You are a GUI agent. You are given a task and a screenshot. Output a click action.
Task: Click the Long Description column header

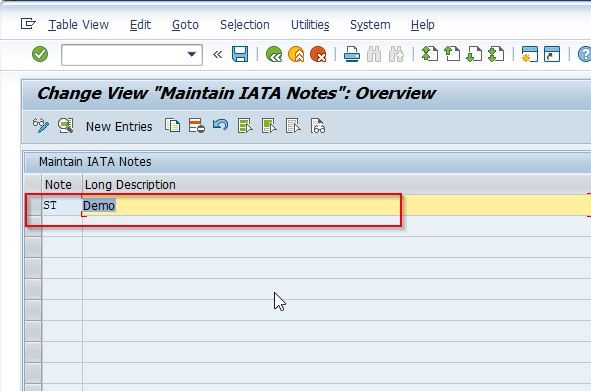(337, 184)
